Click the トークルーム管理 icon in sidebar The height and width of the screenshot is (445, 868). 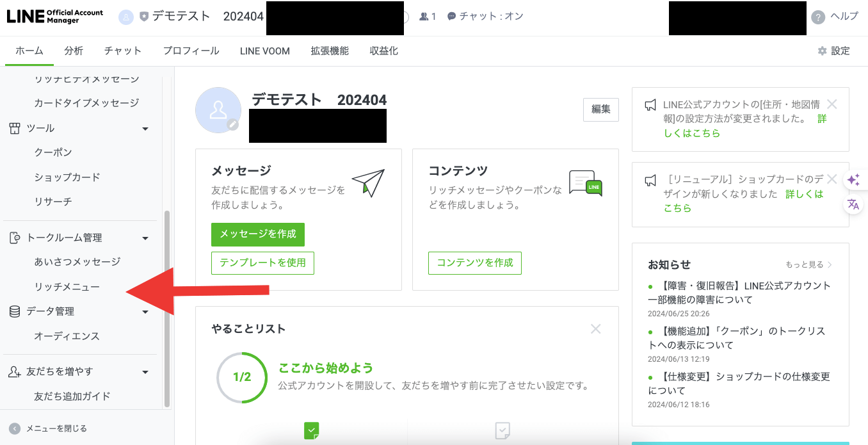point(15,238)
